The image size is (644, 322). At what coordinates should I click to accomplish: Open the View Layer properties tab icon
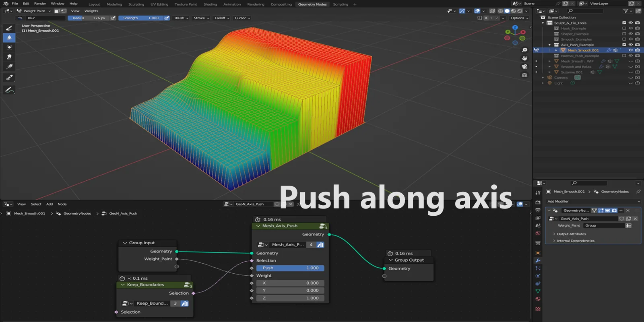click(538, 218)
